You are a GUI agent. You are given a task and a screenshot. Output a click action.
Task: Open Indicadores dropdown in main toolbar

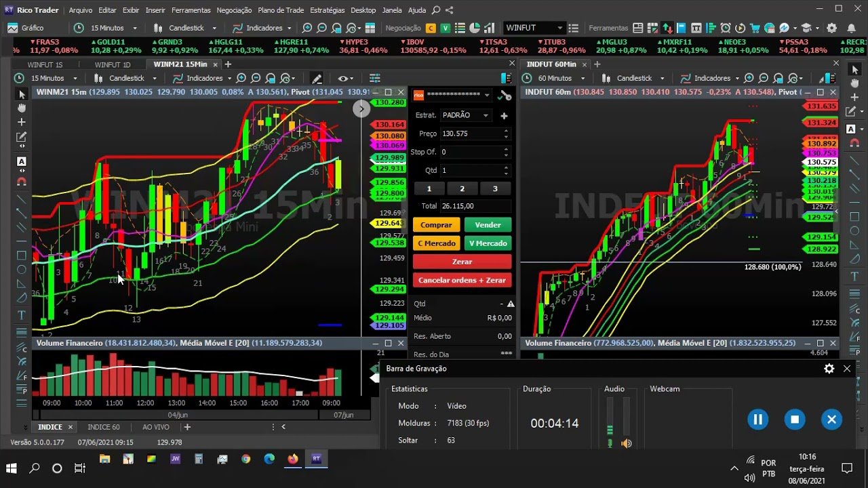click(x=262, y=28)
